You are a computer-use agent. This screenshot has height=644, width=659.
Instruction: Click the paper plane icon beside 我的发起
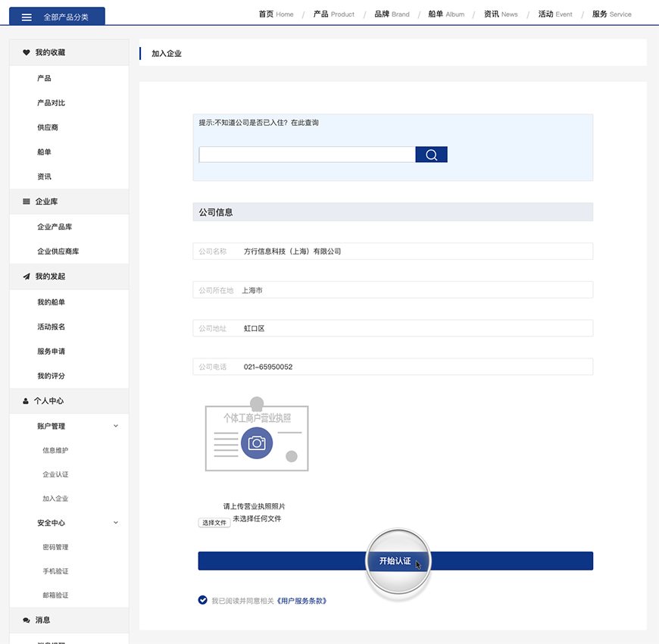click(x=27, y=277)
